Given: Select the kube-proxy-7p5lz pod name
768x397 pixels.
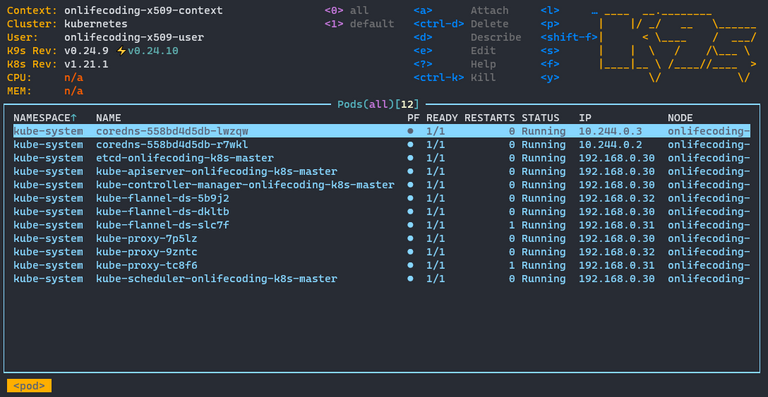Looking at the screenshot, I should [146, 238].
